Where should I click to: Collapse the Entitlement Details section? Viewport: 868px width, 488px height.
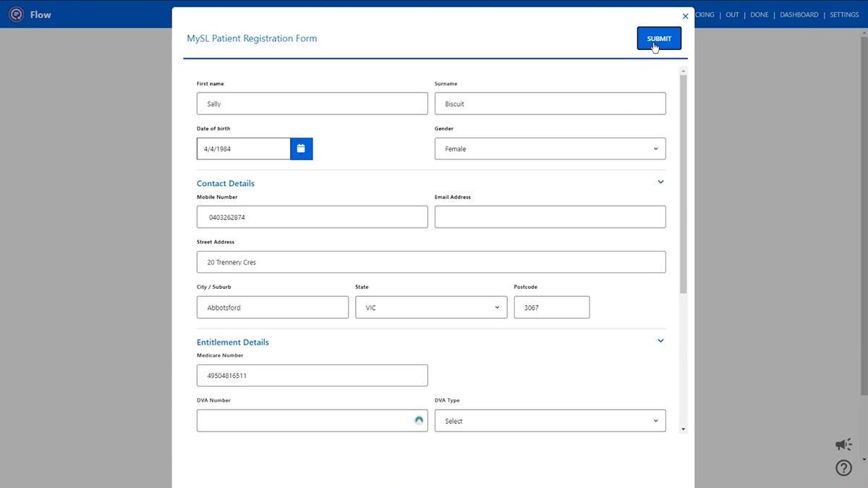click(x=660, y=341)
